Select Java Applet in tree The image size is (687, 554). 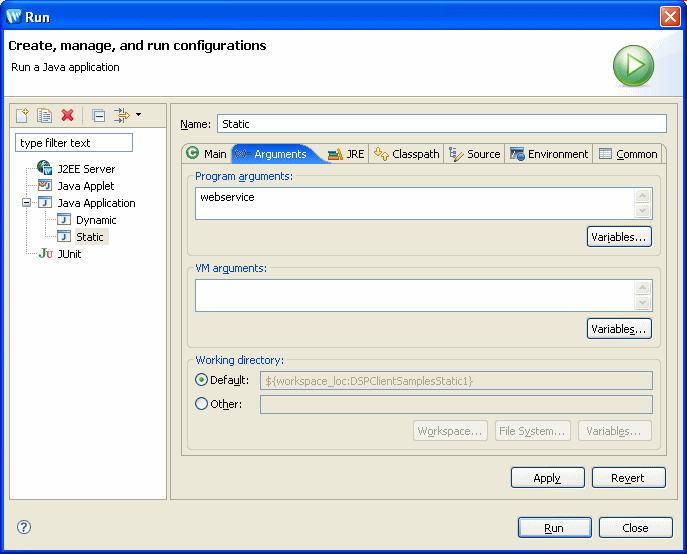(x=86, y=186)
